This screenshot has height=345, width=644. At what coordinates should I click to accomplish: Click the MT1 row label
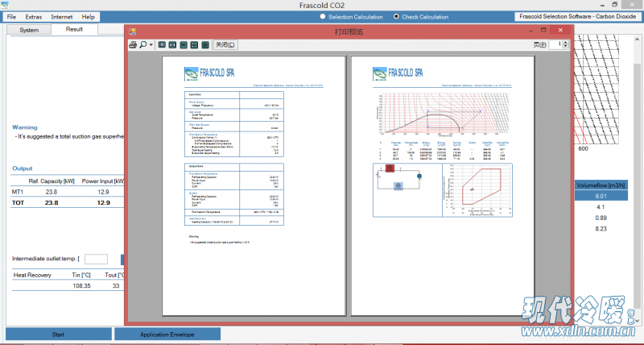[17, 192]
